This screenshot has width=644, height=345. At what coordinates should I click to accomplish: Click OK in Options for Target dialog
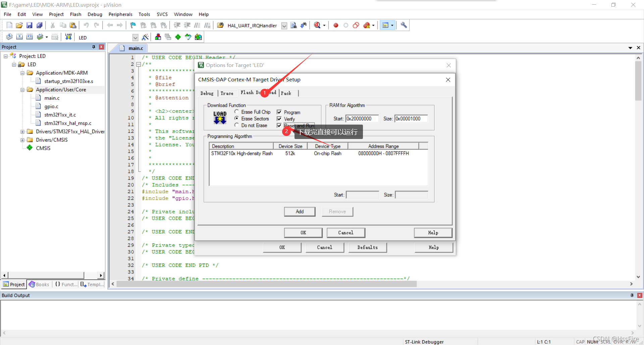pos(282,247)
